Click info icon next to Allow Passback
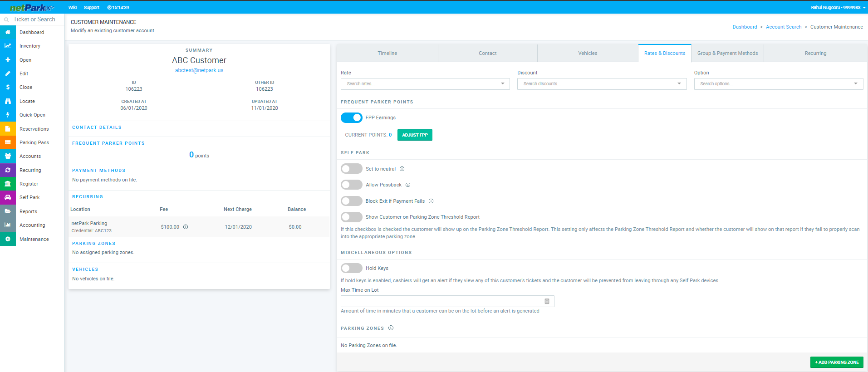 click(x=408, y=185)
